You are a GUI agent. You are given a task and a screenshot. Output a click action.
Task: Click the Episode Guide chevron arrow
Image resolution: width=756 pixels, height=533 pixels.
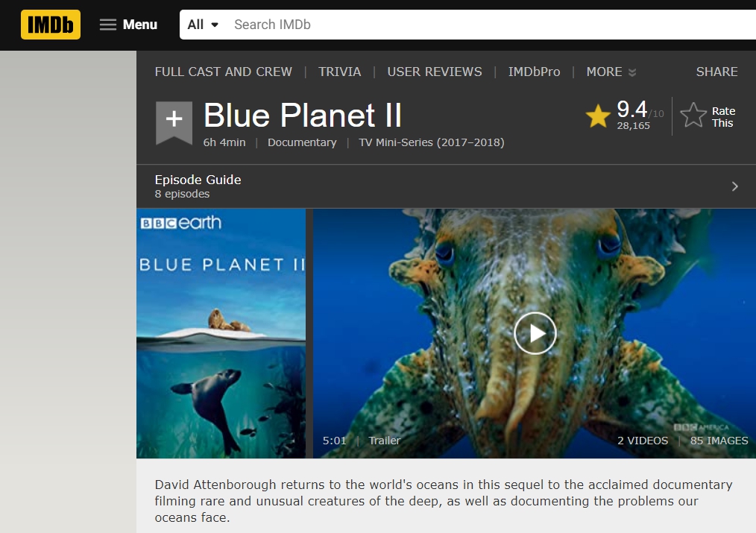(x=735, y=186)
